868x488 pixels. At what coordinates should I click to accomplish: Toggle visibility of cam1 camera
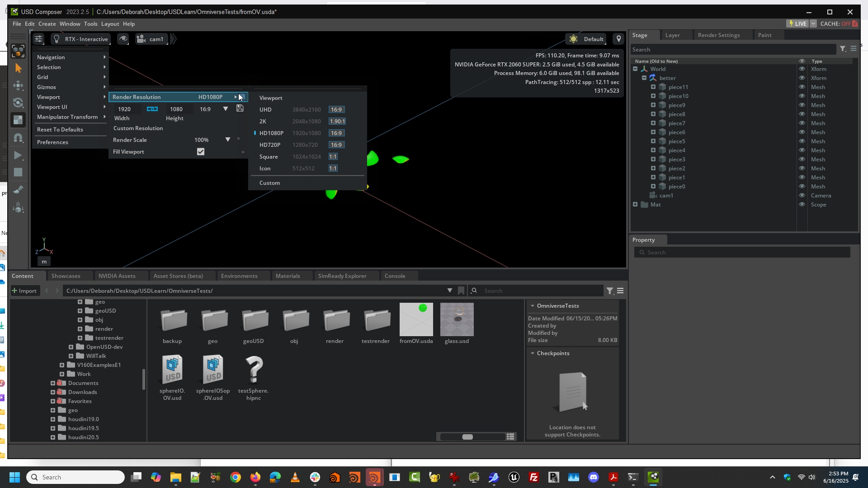(802, 195)
